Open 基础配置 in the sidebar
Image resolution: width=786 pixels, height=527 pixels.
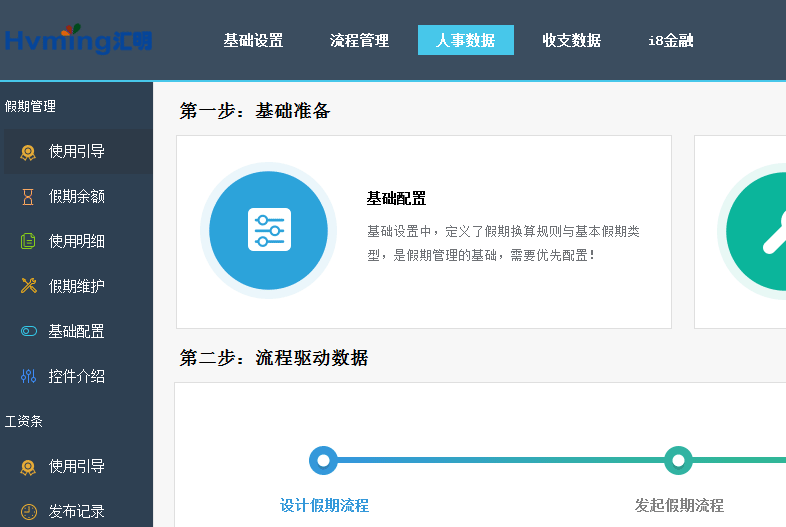78,331
